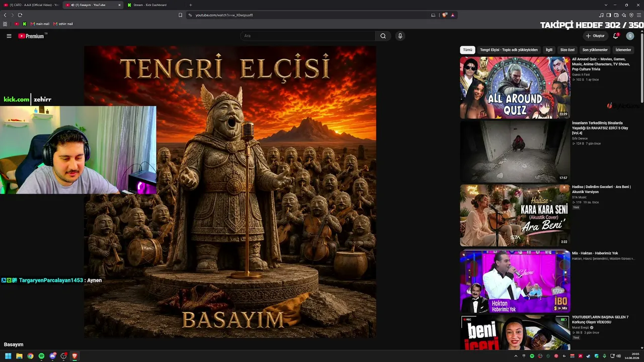The width and height of the screenshot is (644, 362).
Task: Open File Explorer from the taskbar
Action: click(19, 356)
